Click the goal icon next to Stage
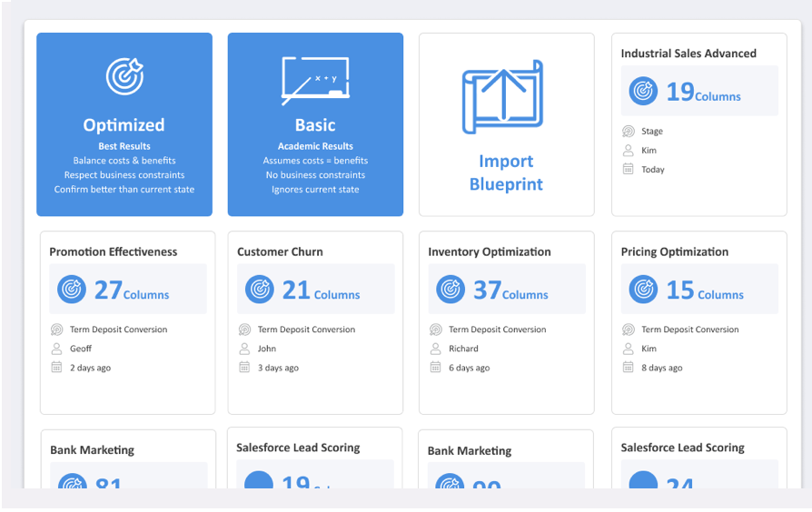812x512 pixels. (629, 131)
